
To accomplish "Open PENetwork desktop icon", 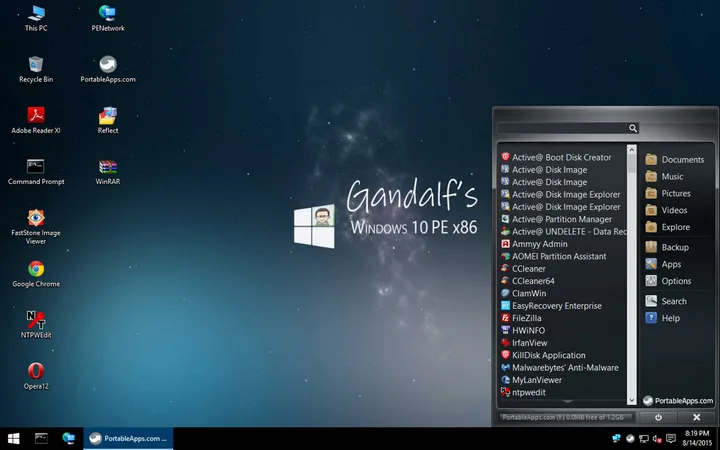I will 107,18.
